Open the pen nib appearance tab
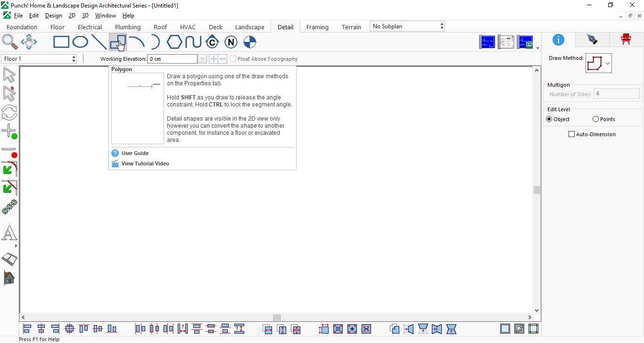644x343 pixels. tap(592, 40)
